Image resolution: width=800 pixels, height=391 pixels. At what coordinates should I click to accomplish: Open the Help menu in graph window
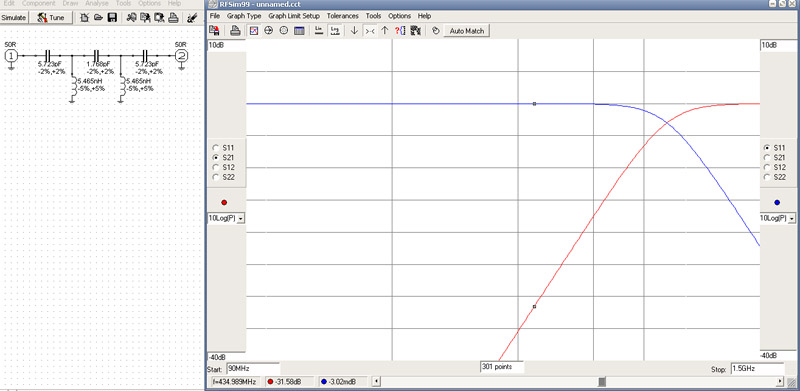424,16
